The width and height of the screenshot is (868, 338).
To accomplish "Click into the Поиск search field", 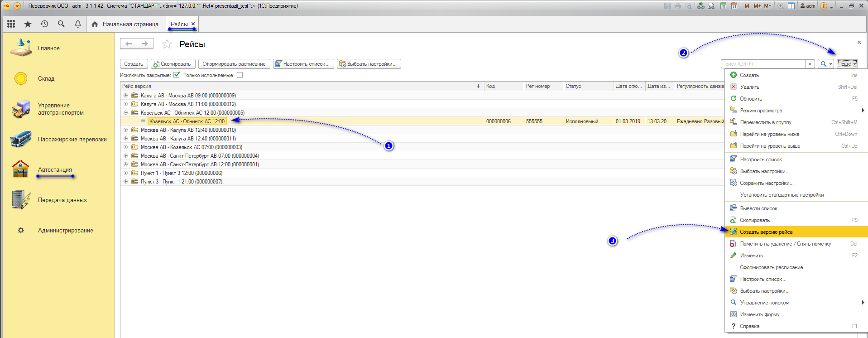I will coord(762,64).
